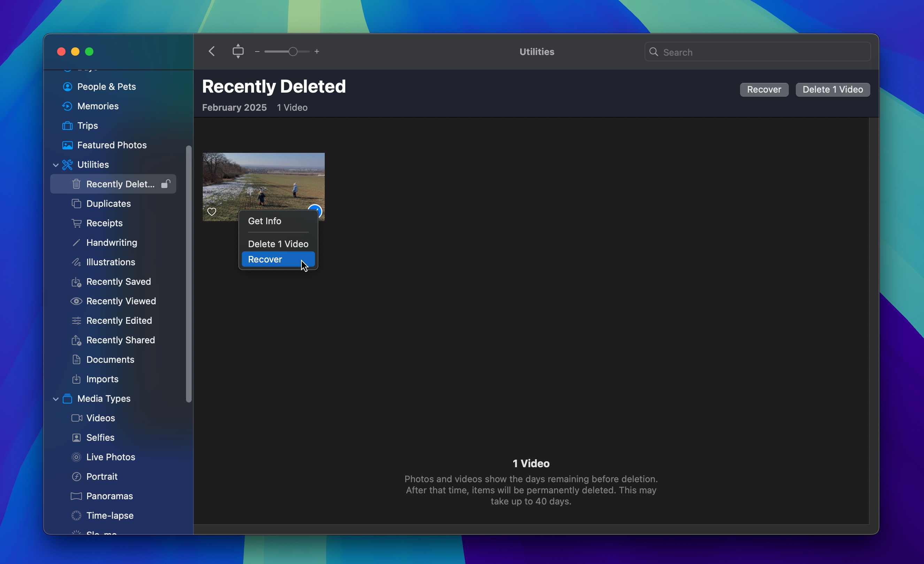Click the Documents page icon
This screenshot has width=924, height=564.
76,359
